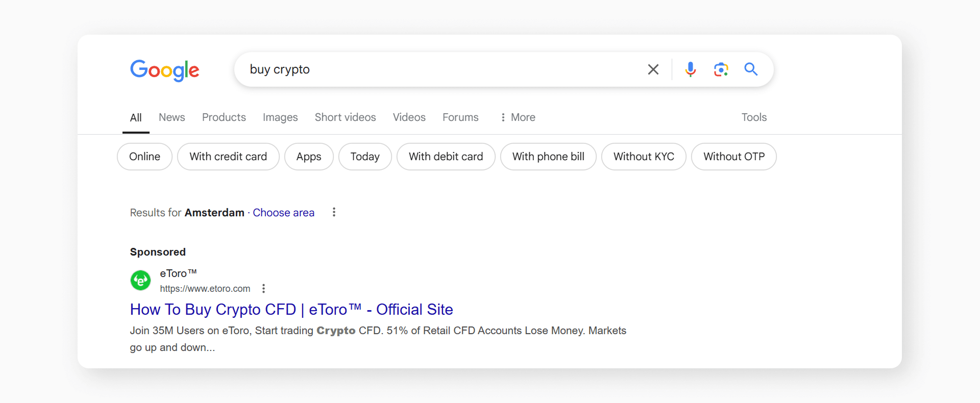Screen dimensions: 980x403
Task: Switch to the Videos tab
Action: pyautogui.click(x=409, y=117)
